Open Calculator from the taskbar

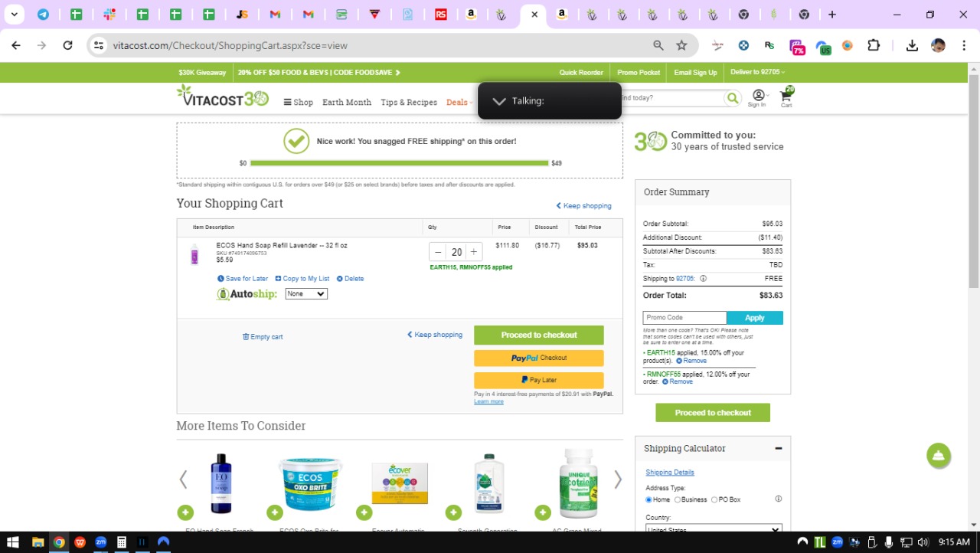point(121,542)
